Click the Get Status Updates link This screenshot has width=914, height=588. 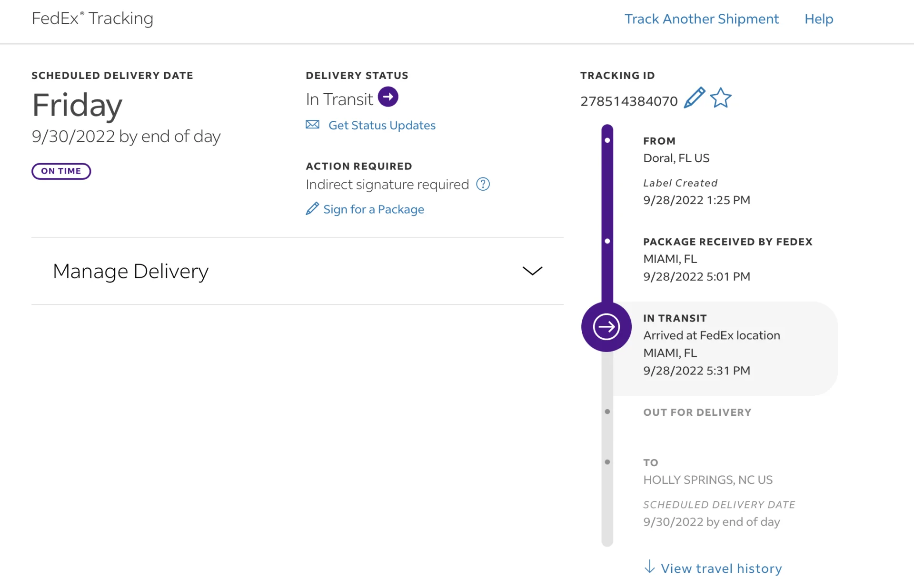coord(382,125)
